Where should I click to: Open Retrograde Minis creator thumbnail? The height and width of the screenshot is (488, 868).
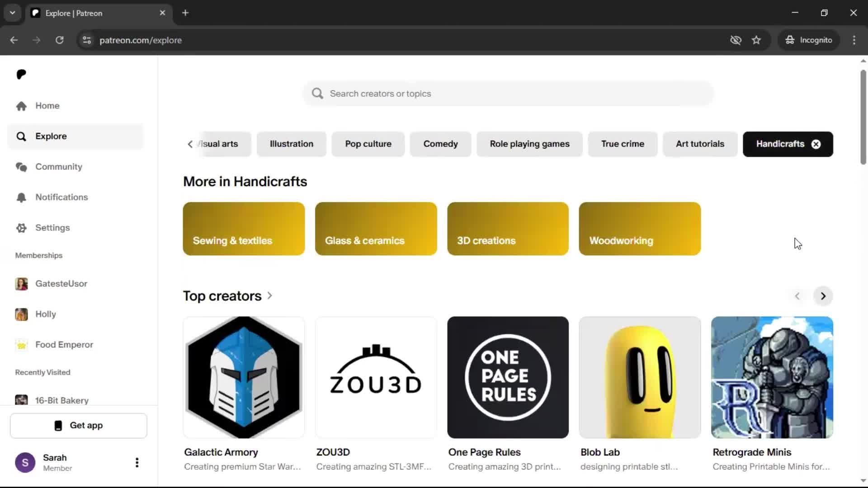point(772,377)
